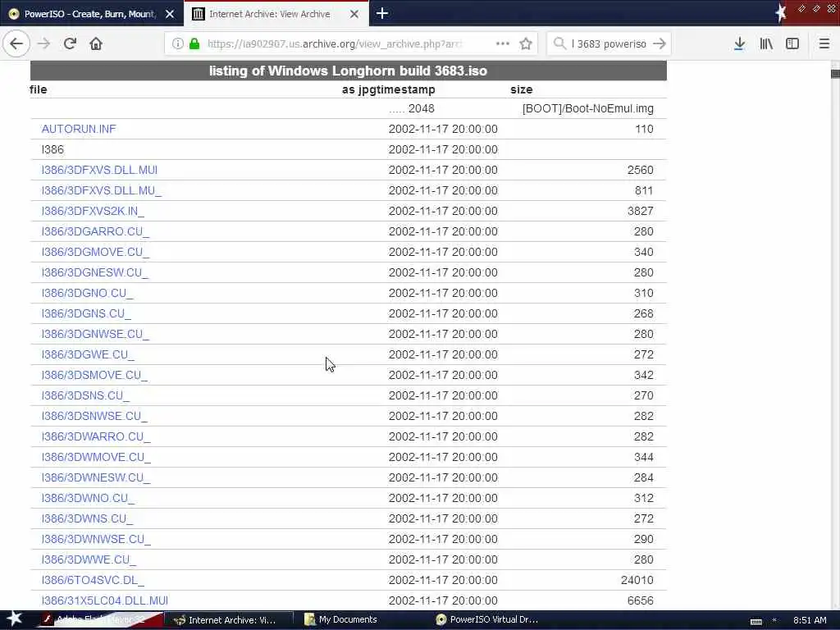
Task: Open I386/3DWWE.CU_ link
Action: [x=89, y=559]
